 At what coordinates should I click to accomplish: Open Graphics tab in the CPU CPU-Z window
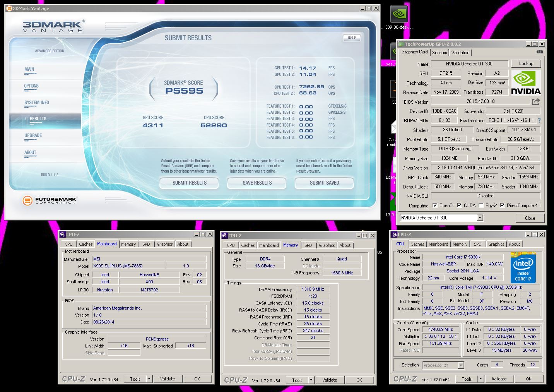496,244
